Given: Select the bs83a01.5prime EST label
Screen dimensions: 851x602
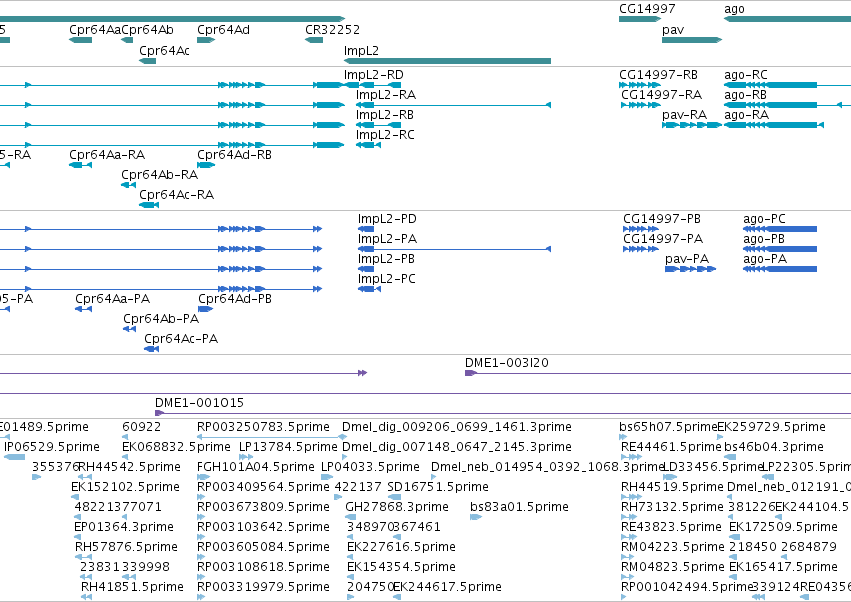Looking at the screenshot, I should pyautogui.click(x=519, y=508).
